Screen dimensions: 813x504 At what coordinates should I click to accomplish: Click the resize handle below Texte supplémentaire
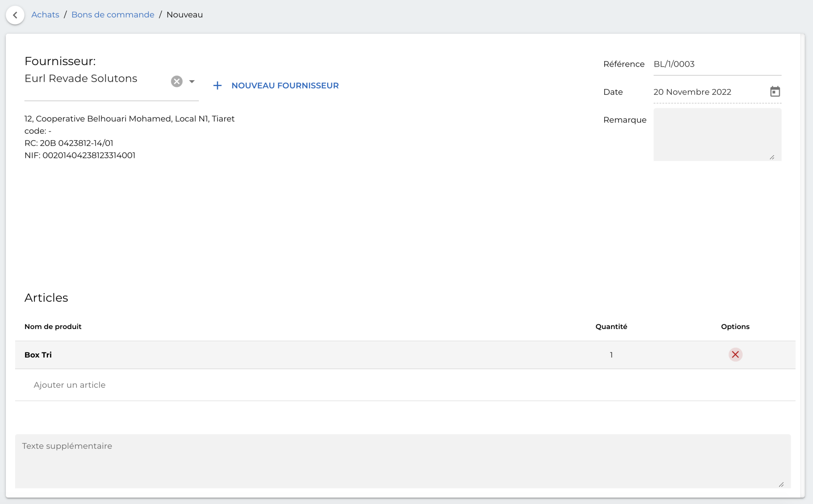click(781, 484)
